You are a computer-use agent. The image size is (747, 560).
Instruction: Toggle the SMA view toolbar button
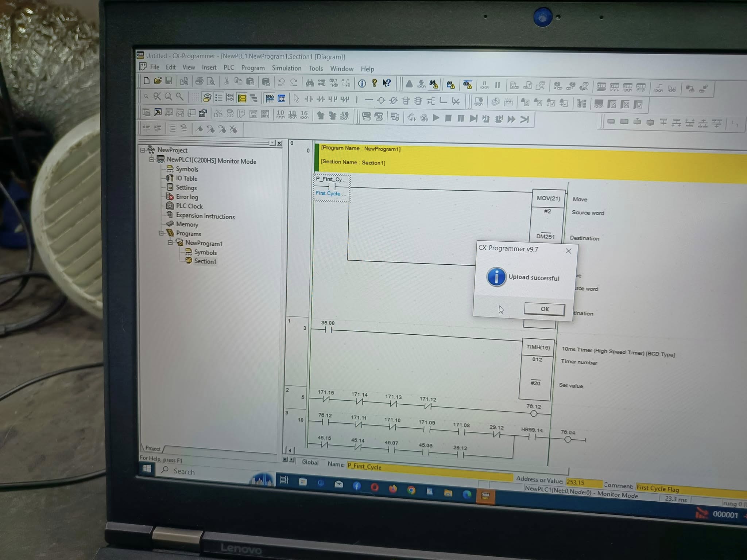[x=270, y=98]
